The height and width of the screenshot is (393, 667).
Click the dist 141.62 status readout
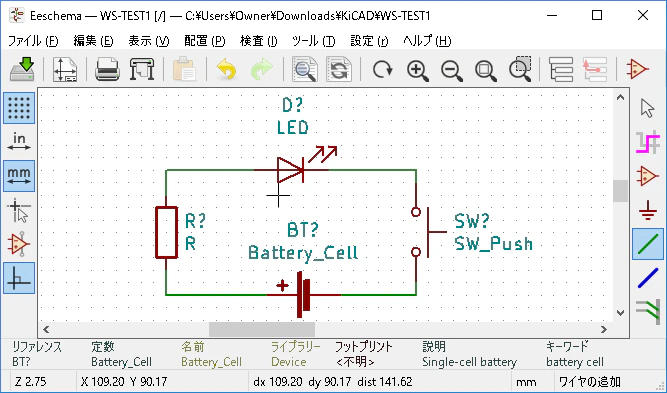tap(385, 382)
